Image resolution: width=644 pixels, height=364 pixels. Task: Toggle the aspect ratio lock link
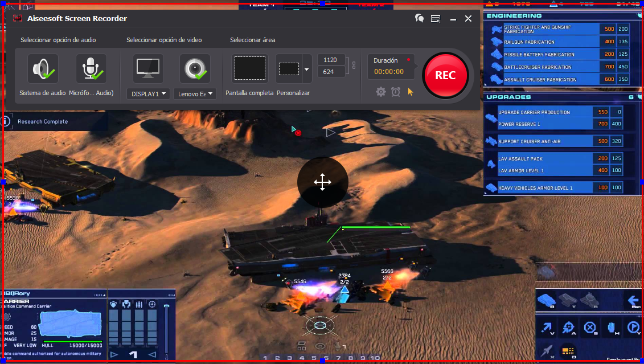pyautogui.click(x=354, y=66)
